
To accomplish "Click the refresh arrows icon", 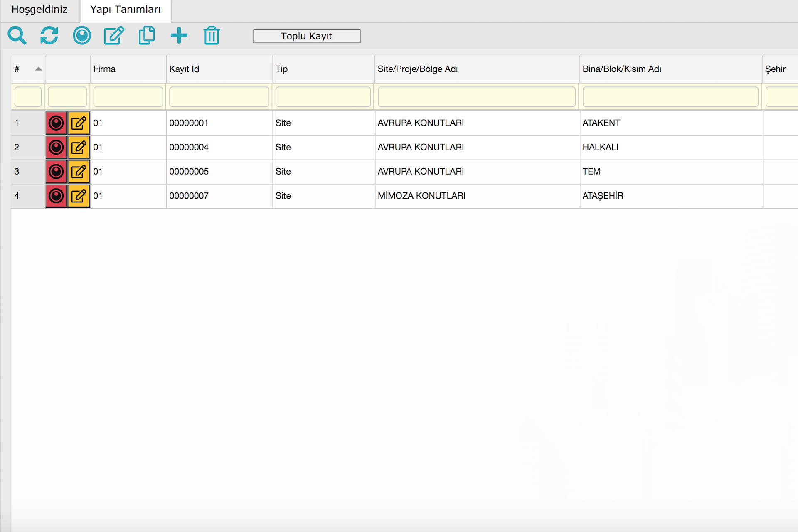I will pos(49,36).
